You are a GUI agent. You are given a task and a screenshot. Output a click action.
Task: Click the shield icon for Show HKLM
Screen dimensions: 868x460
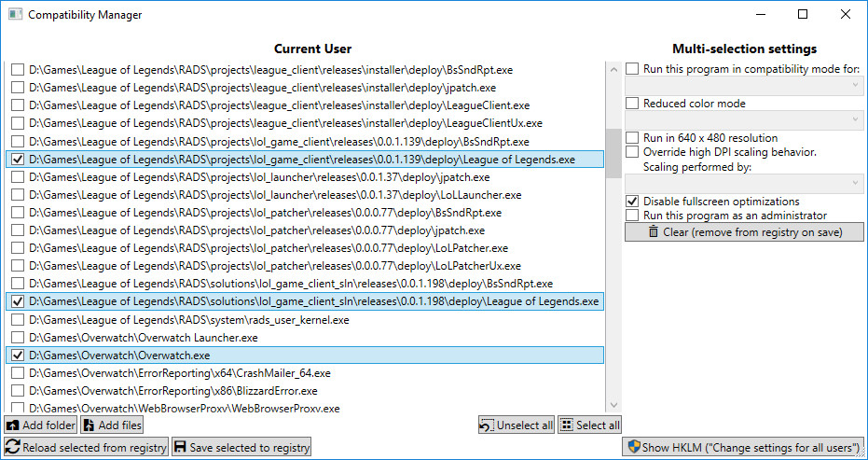[x=634, y=447]
